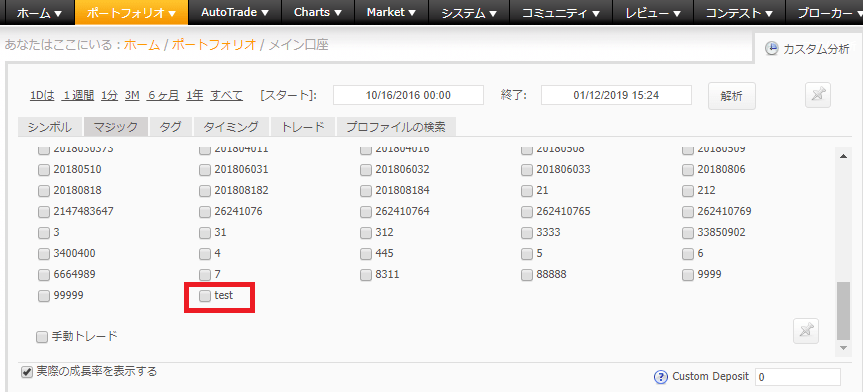Click the 1分 range link
Screen dimensions: 863x392
110,95
